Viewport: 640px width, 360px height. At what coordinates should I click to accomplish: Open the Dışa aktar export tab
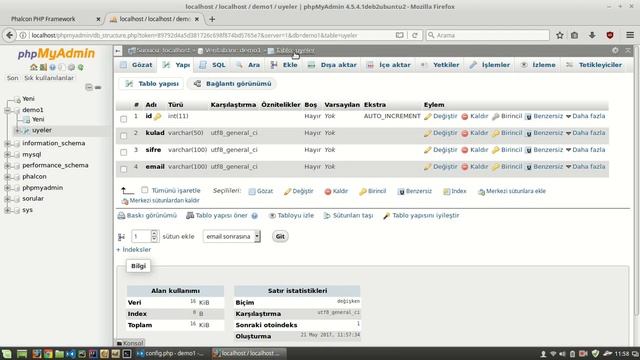[x=332, y=65]
